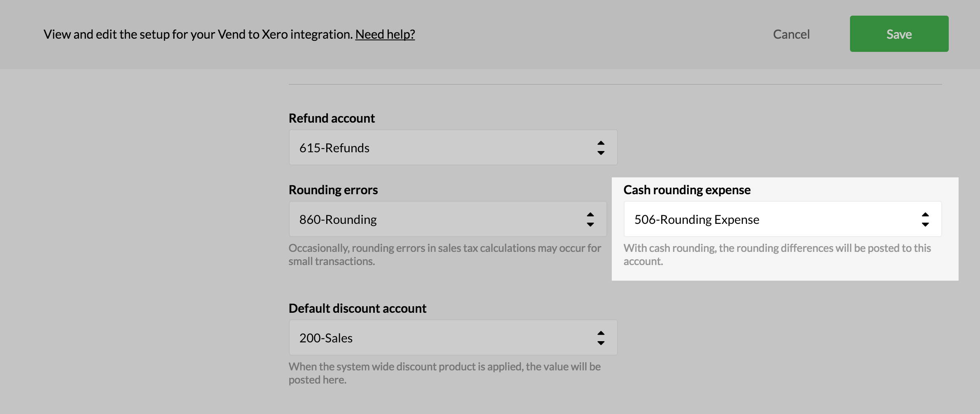Click the Rounding errors label

tap(333, 190)
